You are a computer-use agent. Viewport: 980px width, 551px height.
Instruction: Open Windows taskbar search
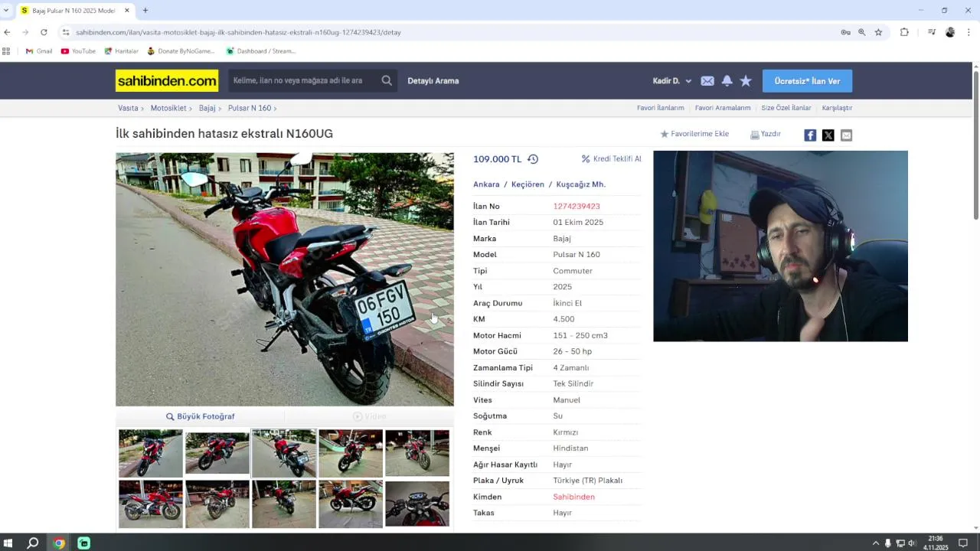pyautogui.click(x=33, y=543)
